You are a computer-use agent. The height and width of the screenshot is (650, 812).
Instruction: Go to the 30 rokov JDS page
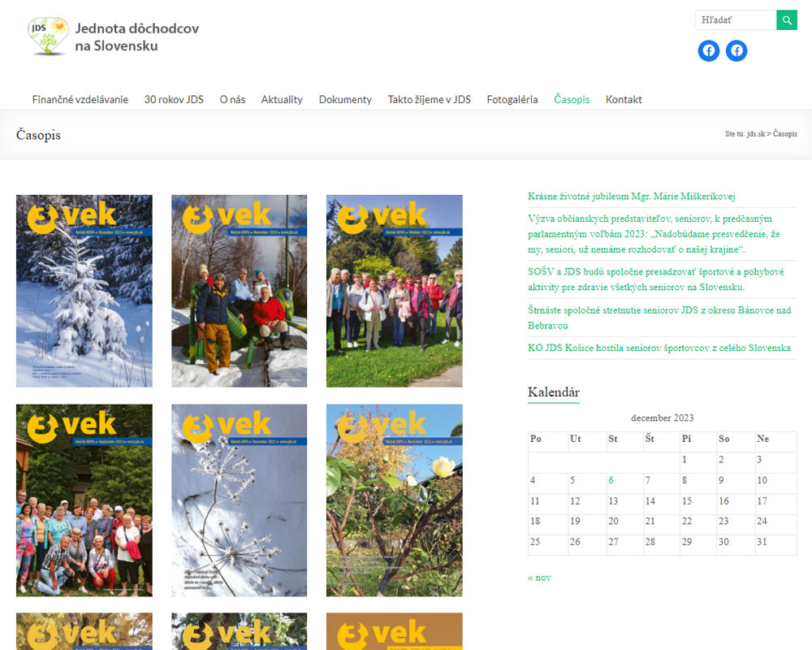[x=174, y=99]
